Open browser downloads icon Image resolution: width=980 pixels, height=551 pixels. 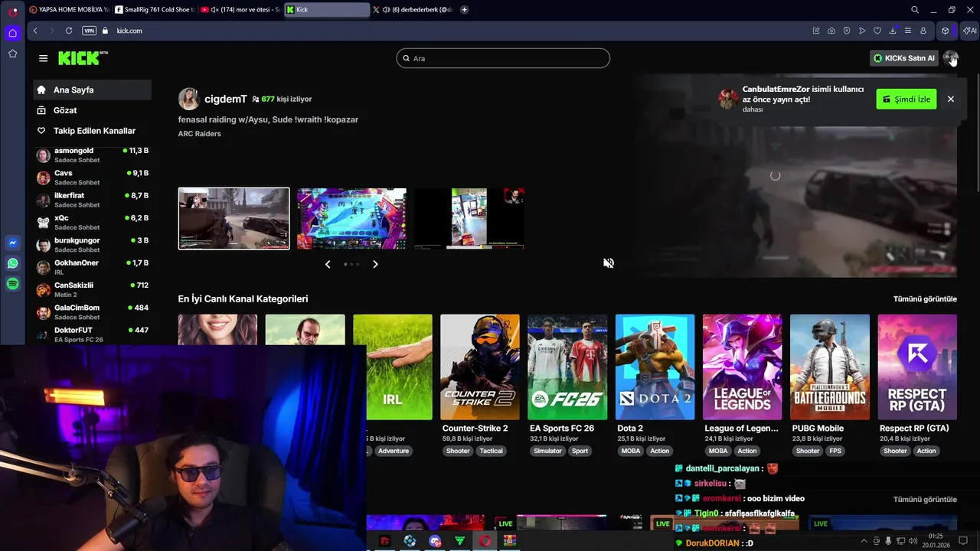point(893,31)
